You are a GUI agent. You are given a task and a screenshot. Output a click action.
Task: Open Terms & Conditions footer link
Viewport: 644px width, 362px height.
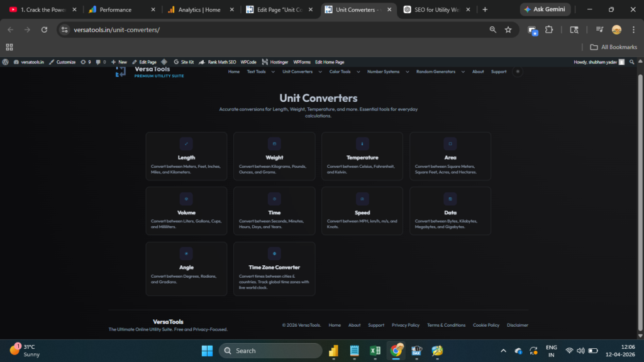pos(446,325)
